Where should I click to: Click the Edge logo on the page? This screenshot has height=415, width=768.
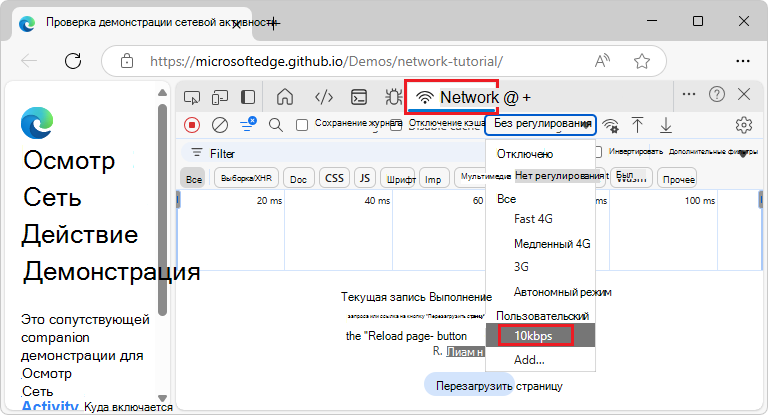coord(37,122)
